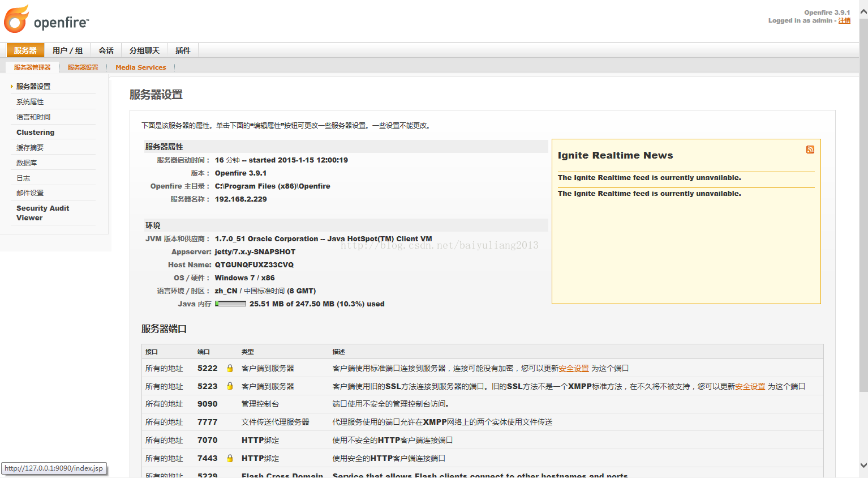Open 日志 in the sidebar
The height and width of the screenshot is (478, 868).
[23, 178]
